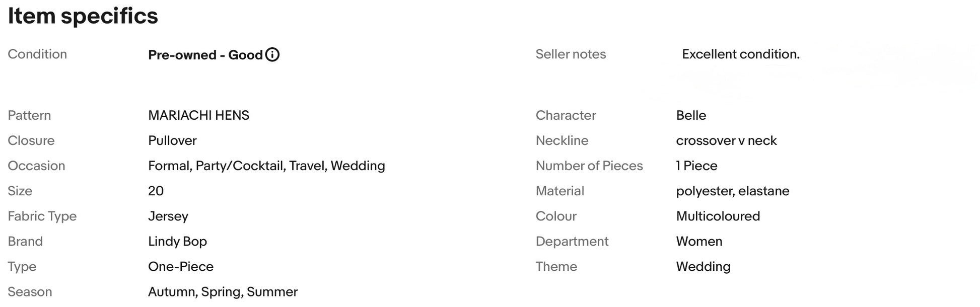Click the Women department value

pos(699,241)
